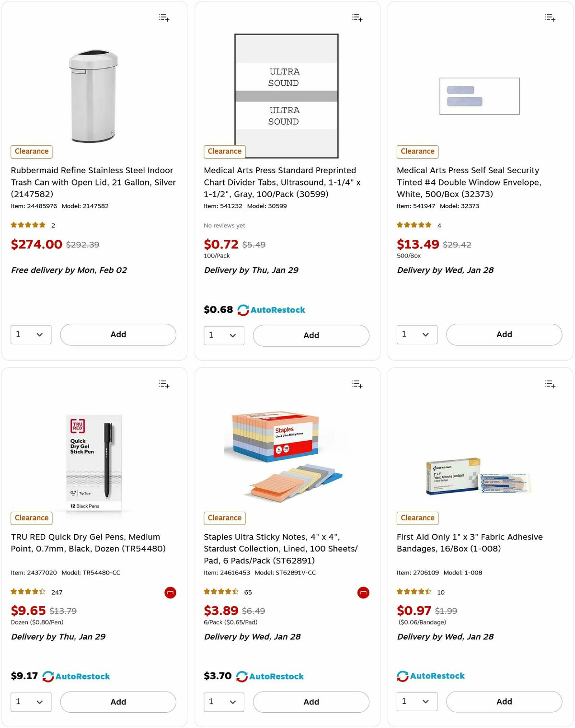Click the red coupon icon on the Staples sticky notes card
575x728 pixels.
point(363,592)
